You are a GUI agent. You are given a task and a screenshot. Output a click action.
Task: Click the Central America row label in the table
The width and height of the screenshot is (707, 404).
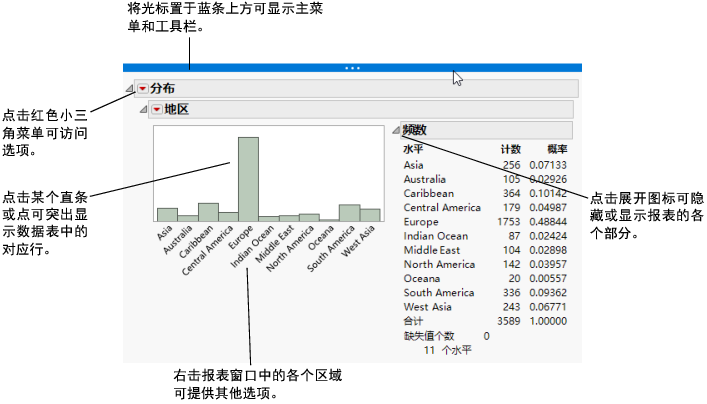[442, 208]
